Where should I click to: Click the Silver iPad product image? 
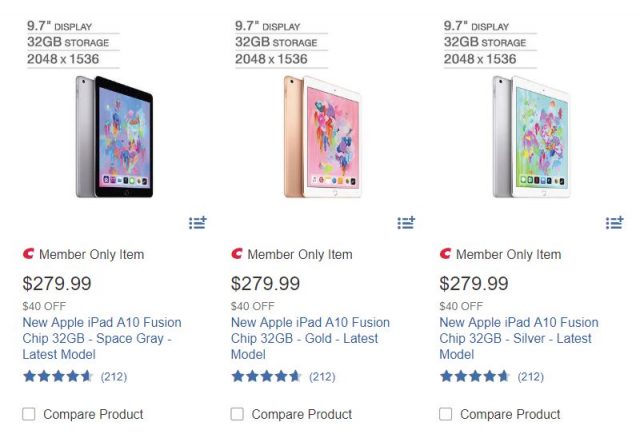(x=529, y=135)
